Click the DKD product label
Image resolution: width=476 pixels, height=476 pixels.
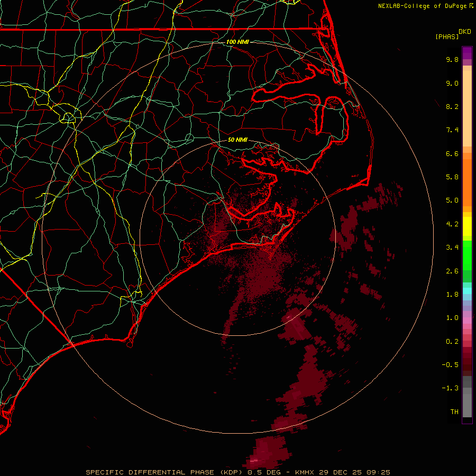(x=465, y=32)
